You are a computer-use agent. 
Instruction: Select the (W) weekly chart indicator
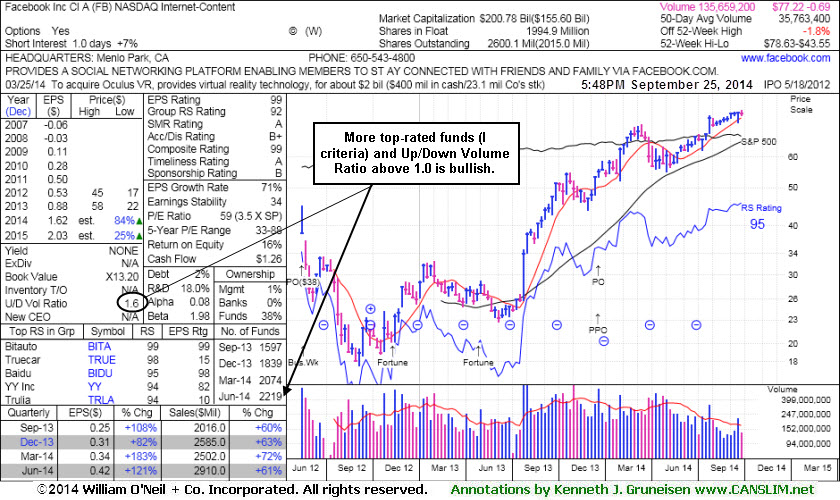click(313, 31)
